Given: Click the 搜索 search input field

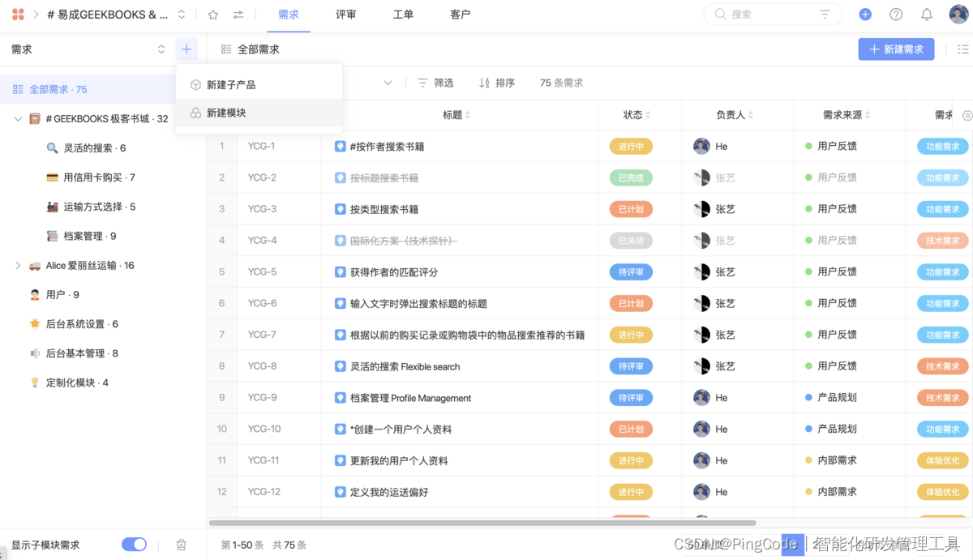Looking at the screenshot, I should click(x=773, y=15).
